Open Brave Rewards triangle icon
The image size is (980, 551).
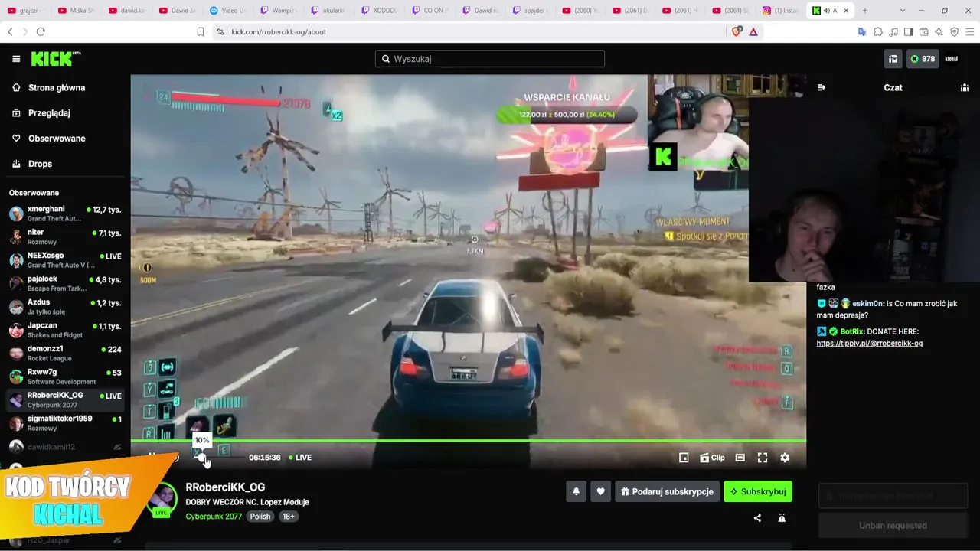(753, 31)
